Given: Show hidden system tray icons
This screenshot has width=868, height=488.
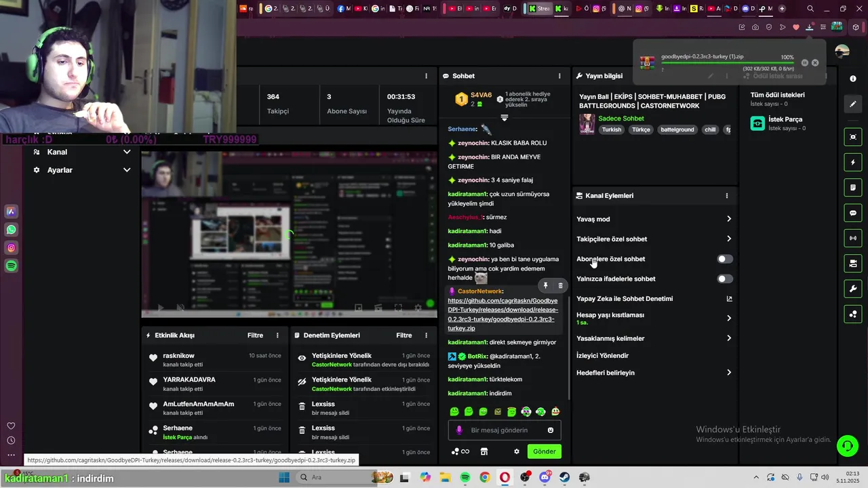Looking at the screenshot, I should [x=756, y=478].
